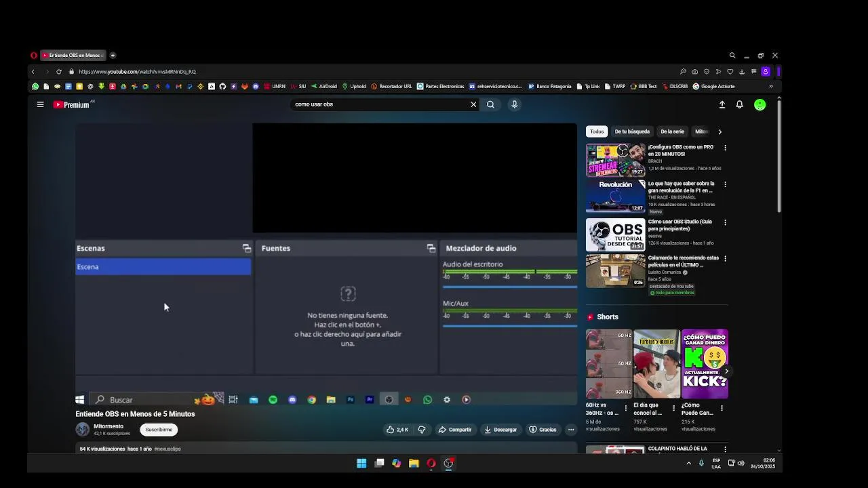Click the YouTube Premium logo

tap(72, 104)
